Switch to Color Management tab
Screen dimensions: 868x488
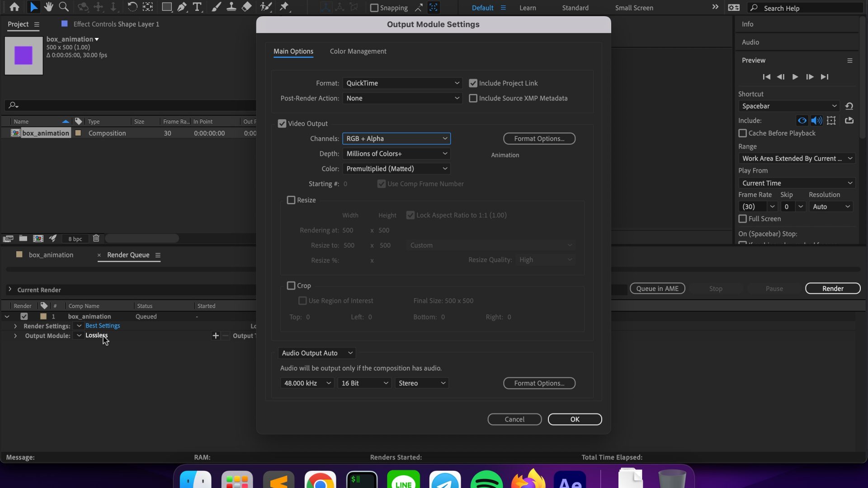358,52
